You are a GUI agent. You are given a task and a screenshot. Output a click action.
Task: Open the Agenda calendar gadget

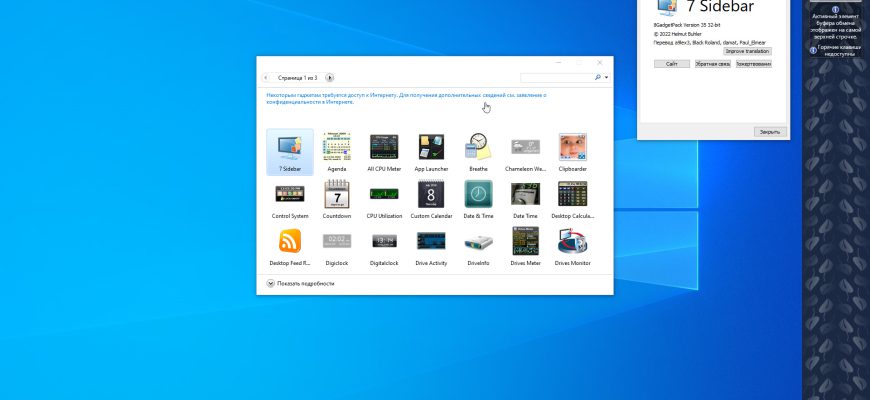pyautogui.click(x=337, y=151)
